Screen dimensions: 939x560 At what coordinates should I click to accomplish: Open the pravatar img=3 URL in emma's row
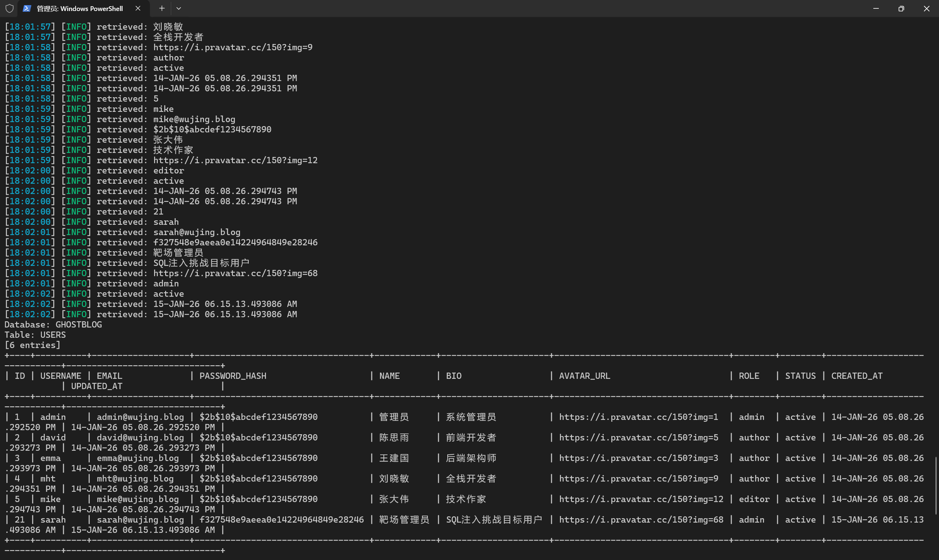638,458
